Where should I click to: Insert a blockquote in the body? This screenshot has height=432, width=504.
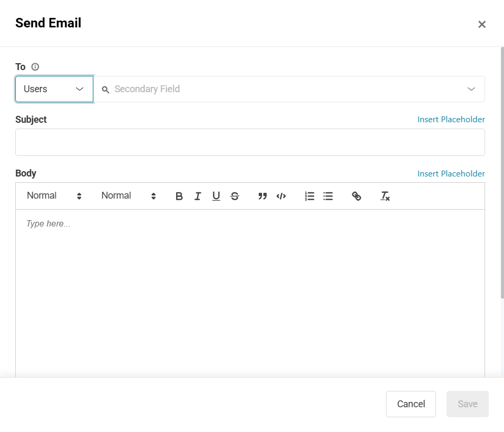(x=263, y=196)
